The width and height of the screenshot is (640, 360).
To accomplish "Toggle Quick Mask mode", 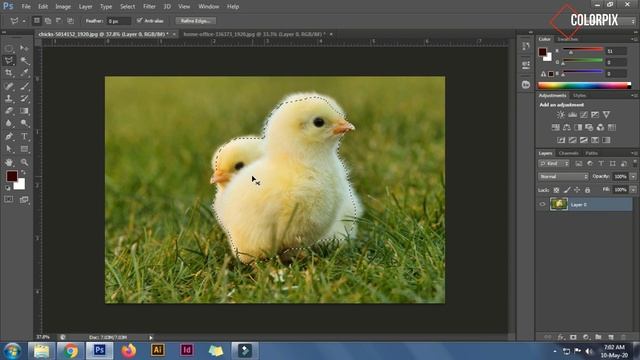I will 9,199.
